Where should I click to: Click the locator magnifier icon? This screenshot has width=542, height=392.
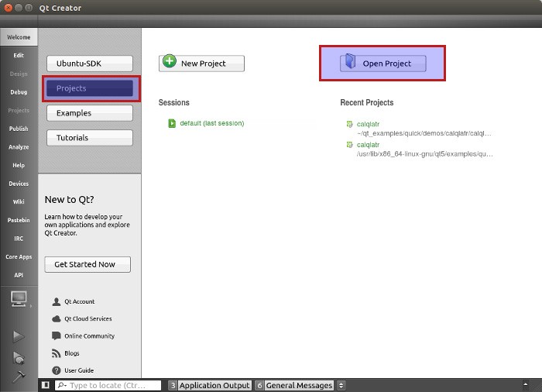62,385
